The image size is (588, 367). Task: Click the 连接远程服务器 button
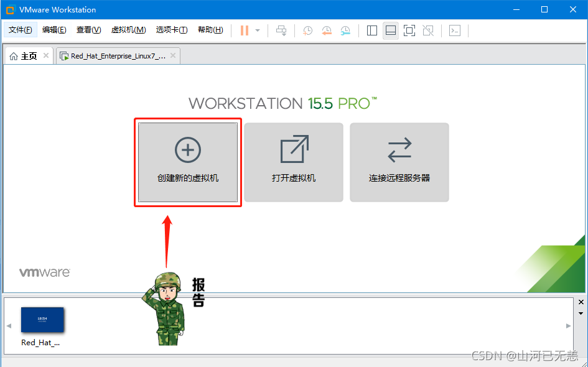pyautogui.click(x=399, y=162)
